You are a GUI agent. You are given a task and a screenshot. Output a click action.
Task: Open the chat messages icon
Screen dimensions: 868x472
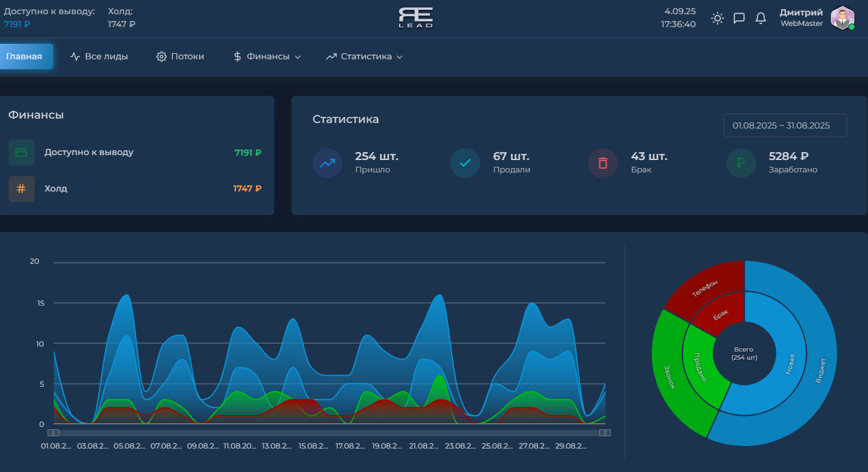point(739,18)
